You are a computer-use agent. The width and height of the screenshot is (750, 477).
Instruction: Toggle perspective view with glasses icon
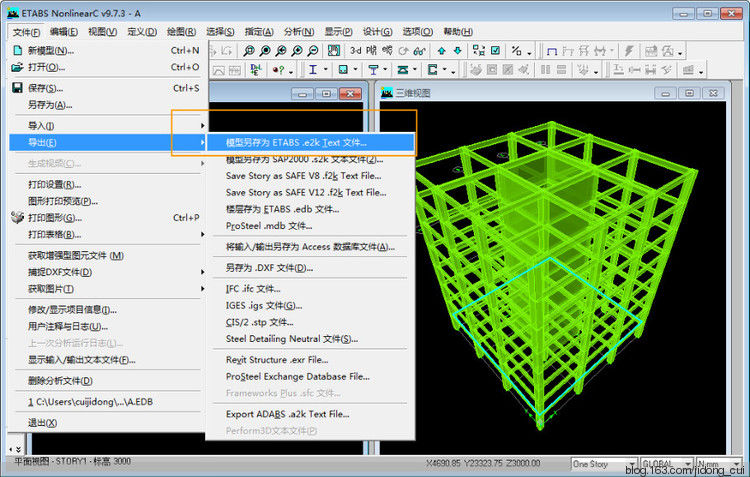coord(419,51)
